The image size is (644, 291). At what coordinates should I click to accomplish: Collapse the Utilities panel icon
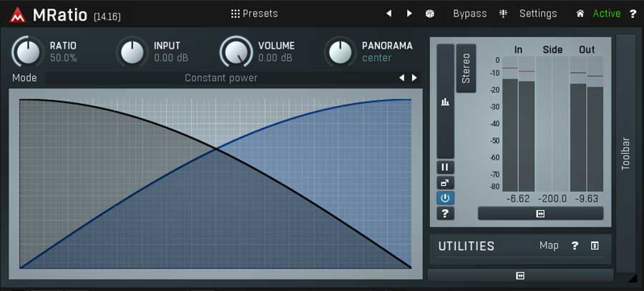pyautogui.click(x=595, y=246)
